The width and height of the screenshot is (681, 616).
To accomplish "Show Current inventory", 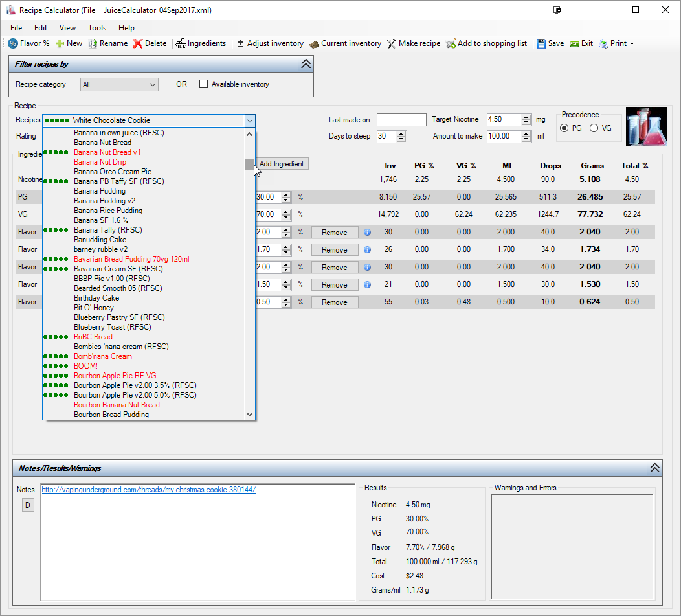I will tap(345, 43).
